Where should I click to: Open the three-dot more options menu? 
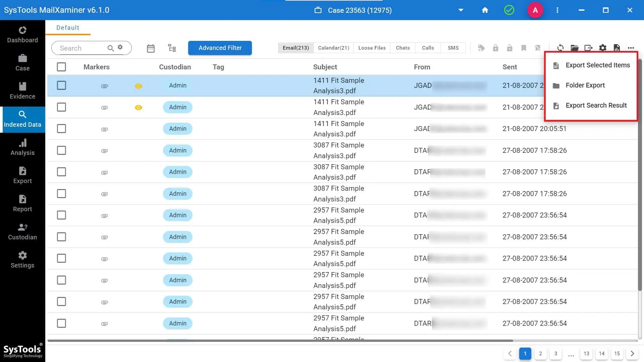click(631, 48)
